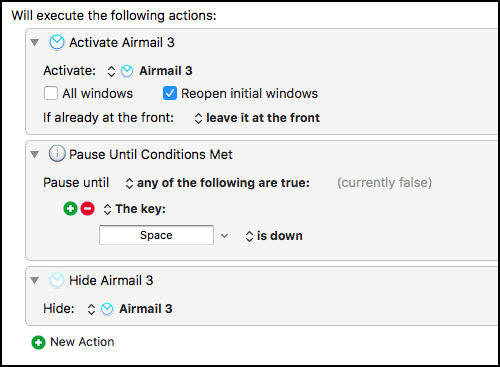
Task: Click the Space key input field
Action: pyautogui.click(x=156, y=235)
